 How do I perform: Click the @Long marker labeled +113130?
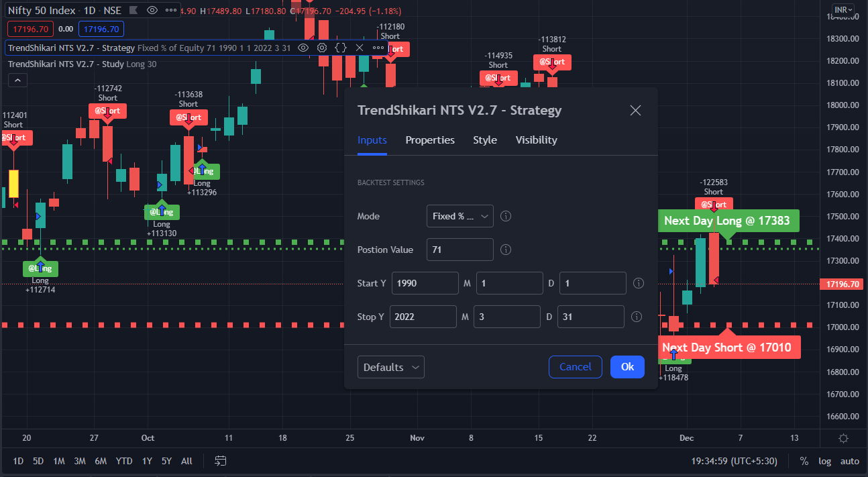(x=162, y=212)
